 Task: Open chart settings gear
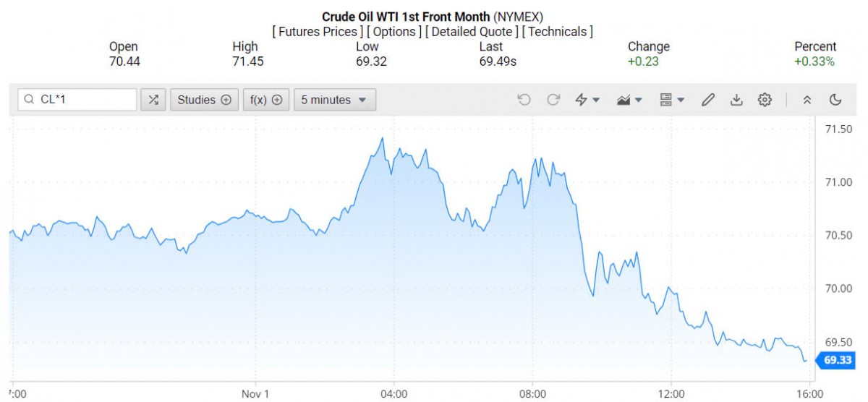click(765, 100)
